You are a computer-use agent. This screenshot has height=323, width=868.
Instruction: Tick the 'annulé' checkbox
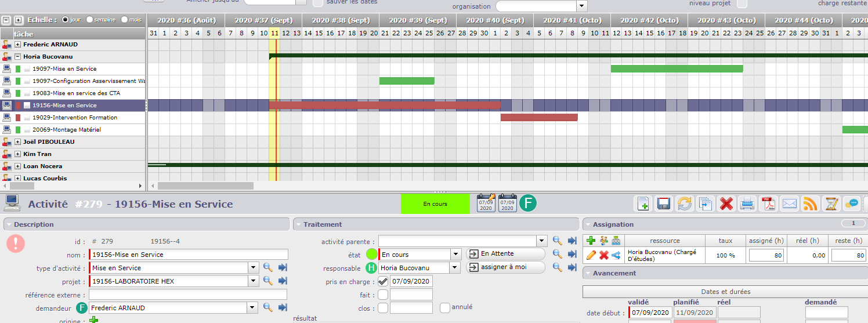click(445, 308)
